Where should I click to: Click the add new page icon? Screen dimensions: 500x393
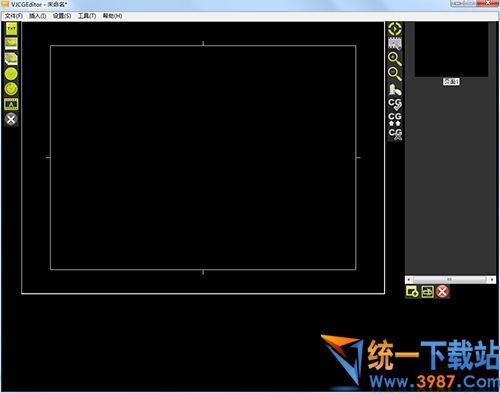[x=412, y=292]
